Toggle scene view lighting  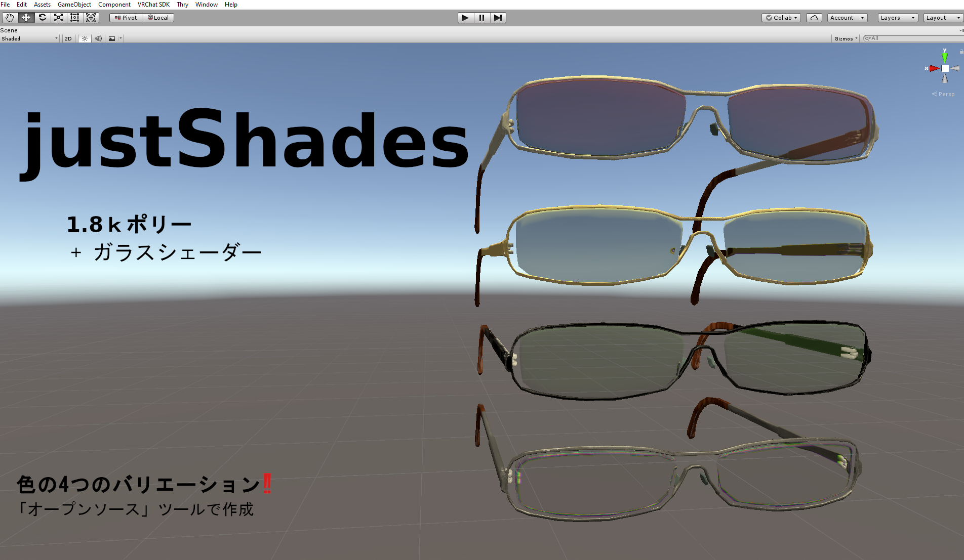tap(84, 38)
